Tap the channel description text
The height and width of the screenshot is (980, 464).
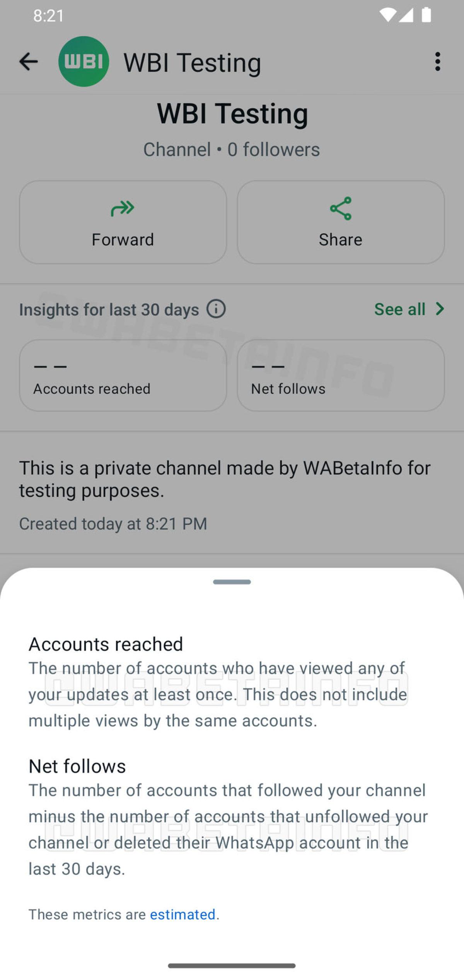pyautogui.click(x=224, y=479)
